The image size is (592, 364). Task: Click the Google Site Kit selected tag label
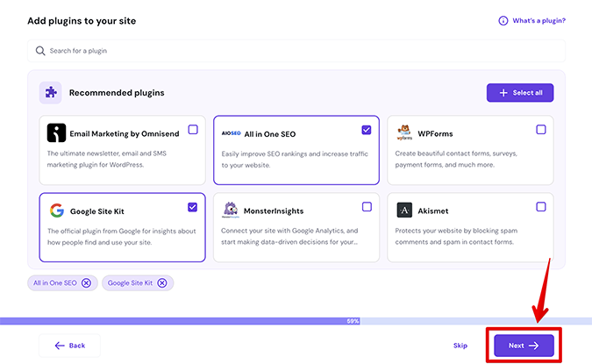(131, 282)
